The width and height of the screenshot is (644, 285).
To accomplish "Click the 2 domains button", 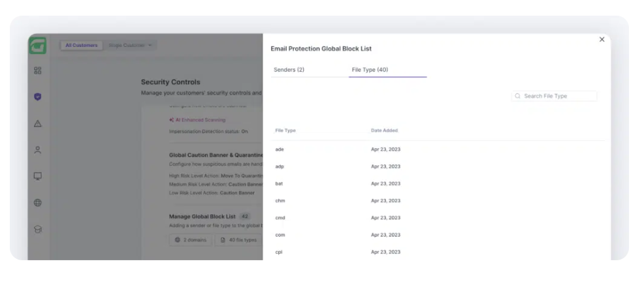I will [191, 240].
